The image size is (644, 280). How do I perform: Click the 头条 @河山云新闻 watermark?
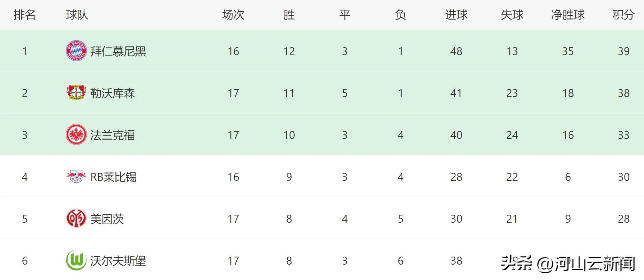click(x=568, y=264)
